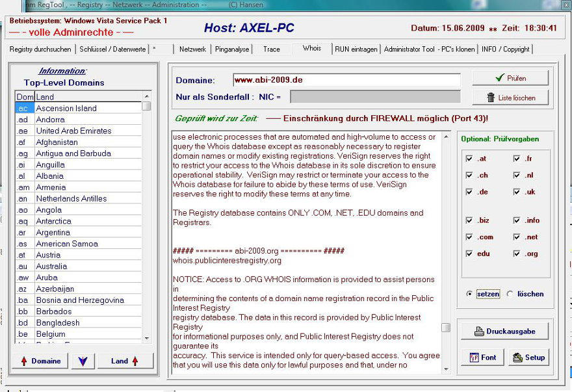Click the Prüfen button with green checkmark
Image resolution: width=572 pixels, height=392 pixels.
click(x=510, y=78)
